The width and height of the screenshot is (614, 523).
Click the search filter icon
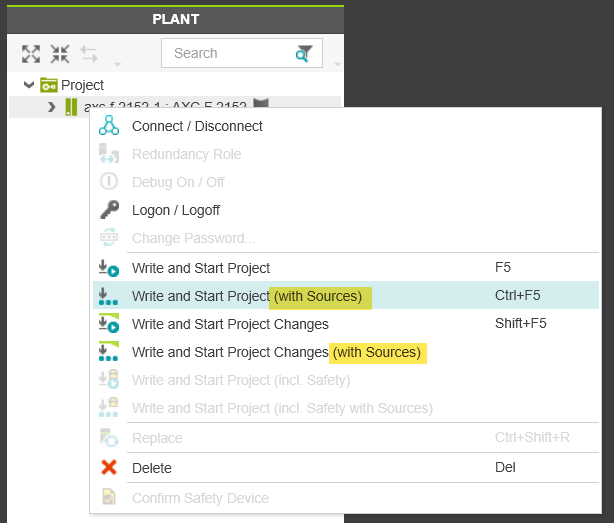tap(304, 54)
